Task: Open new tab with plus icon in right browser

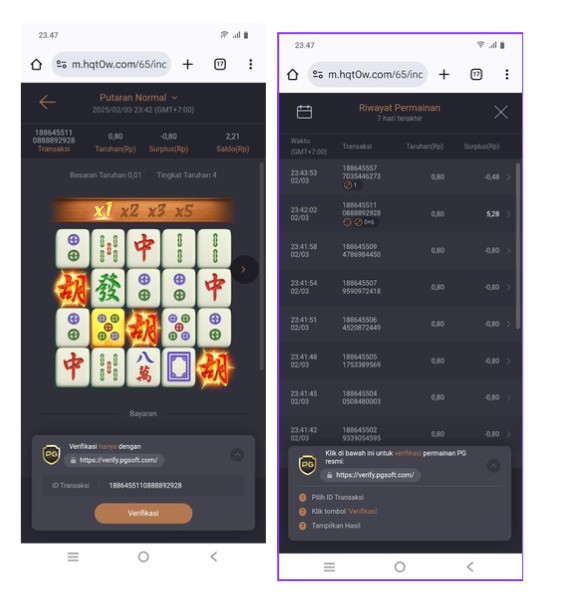Action: tap(444, 75)
